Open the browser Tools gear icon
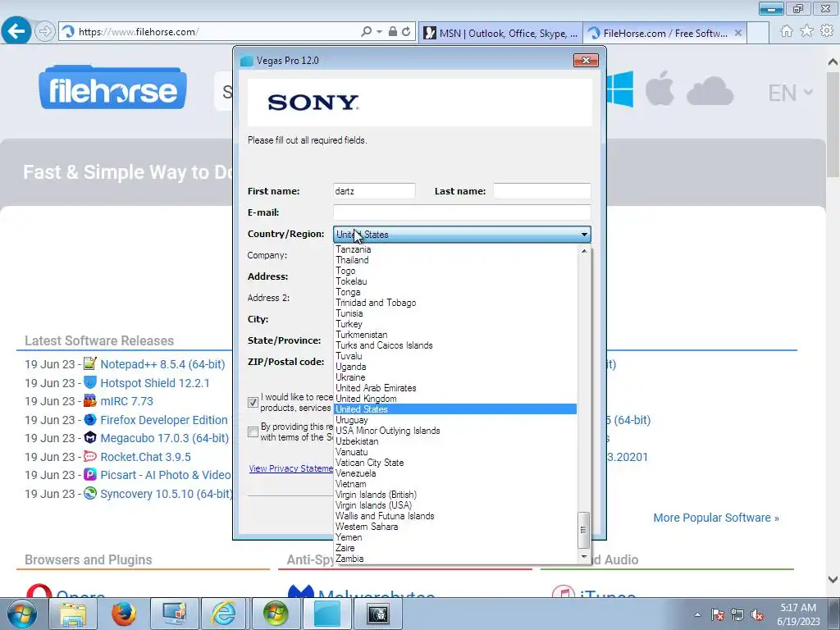Screen dimensions: 840x630 (827, 31)
